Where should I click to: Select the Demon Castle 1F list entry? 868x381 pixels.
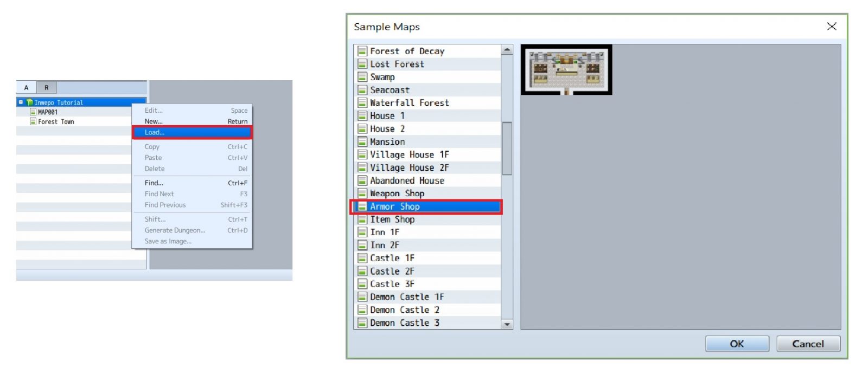[427, 297]
